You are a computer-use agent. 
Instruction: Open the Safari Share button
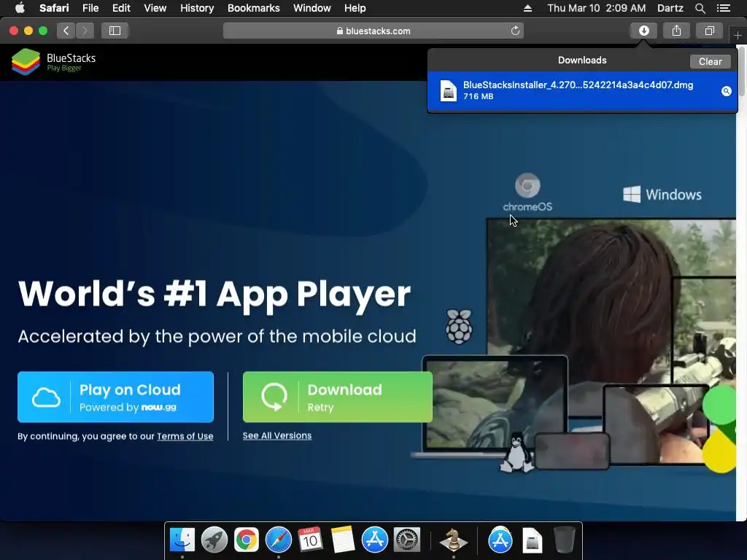tap(676, 31)
